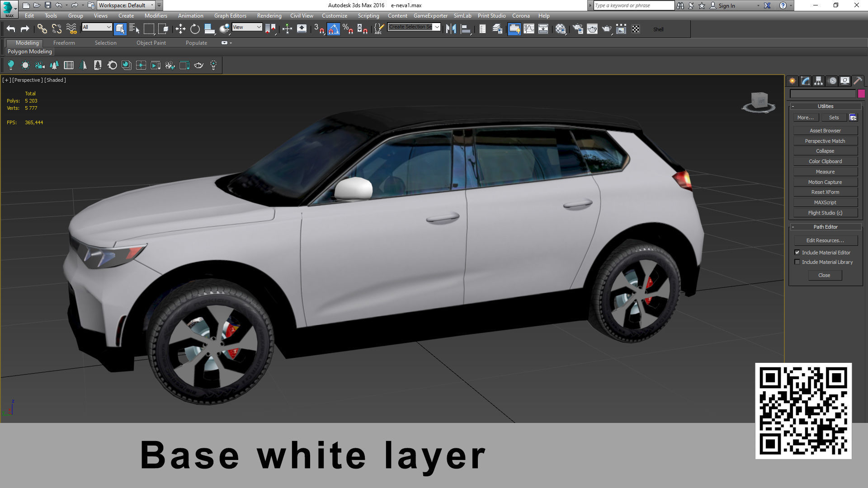Select the Move tool
868x488 pixels.
coord(180,29)
